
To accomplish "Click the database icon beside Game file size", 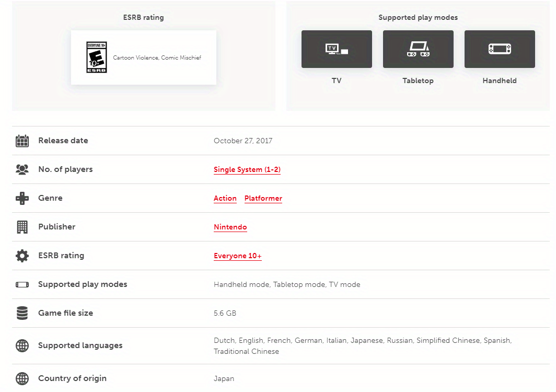I will tap(22, 313).
